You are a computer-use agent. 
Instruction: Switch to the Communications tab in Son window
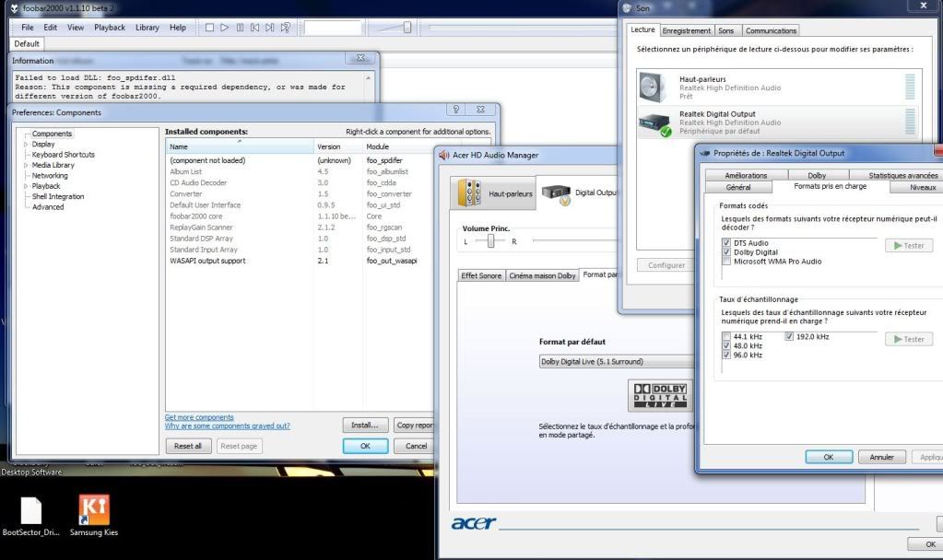click(771, 30)
